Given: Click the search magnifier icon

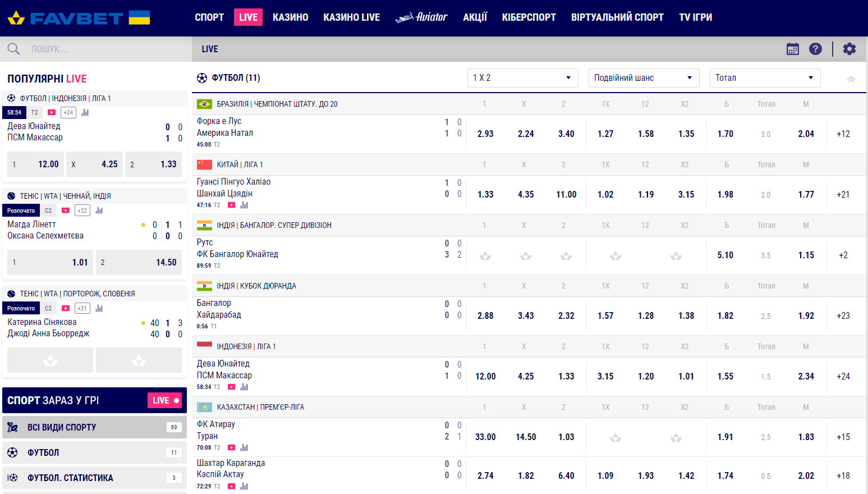Looking at the screenshot, I should (x=13, y=49).
